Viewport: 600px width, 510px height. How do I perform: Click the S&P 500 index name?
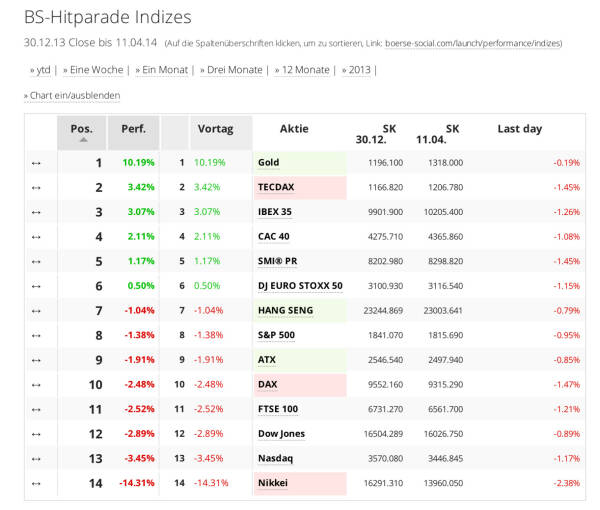(276, 335)
